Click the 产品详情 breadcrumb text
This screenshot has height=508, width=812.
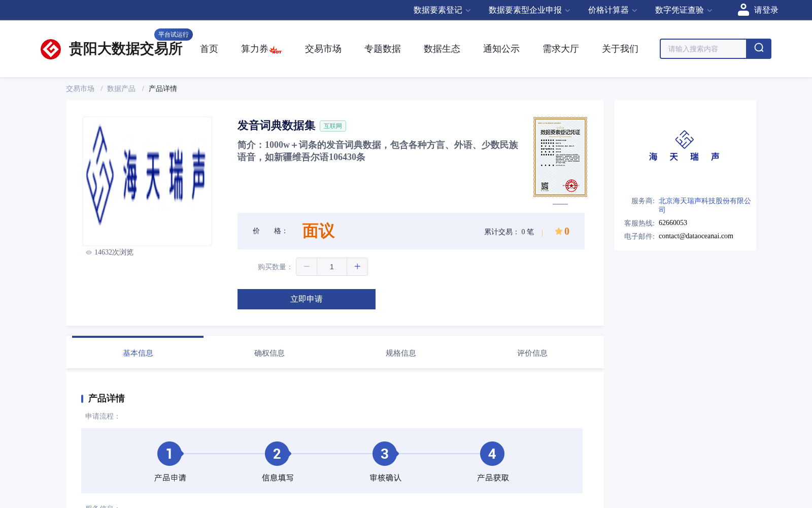pyautogui.click(x=163, y=88)
